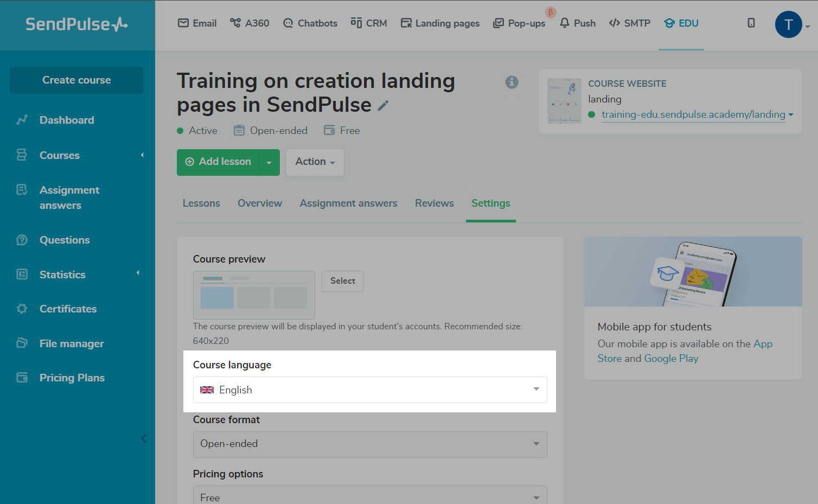Image resolution: width=818 pixels, height=504 pixels.
Task: Collapse the sidebar with the chevron arrow
Action: pyautogui.click(x=144, y=438)
